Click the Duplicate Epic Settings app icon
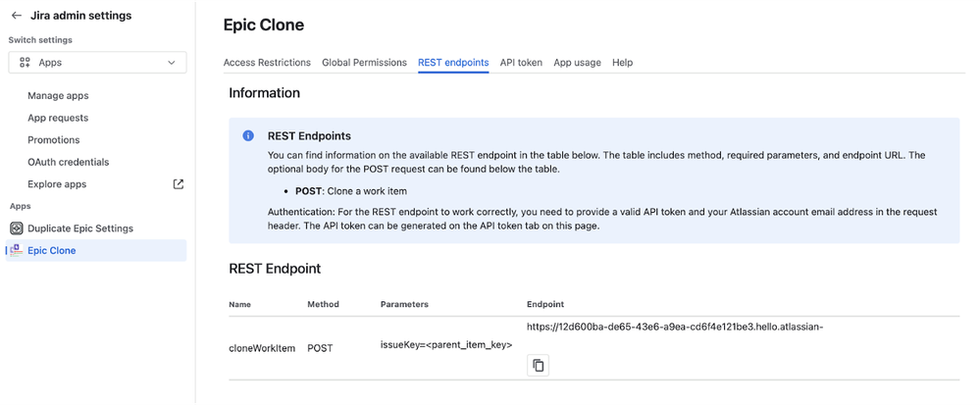980x405 pixels. coord(17,228)
